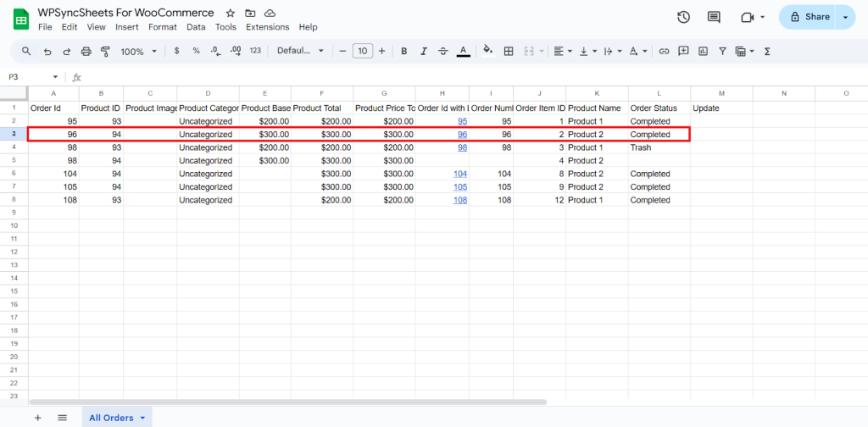Decrease font size with minus

342,51
